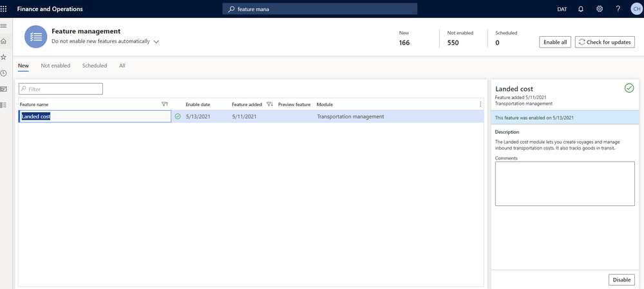Click the green enabled status icon in details pane
644x289 pixels.
tap(629, 88)
